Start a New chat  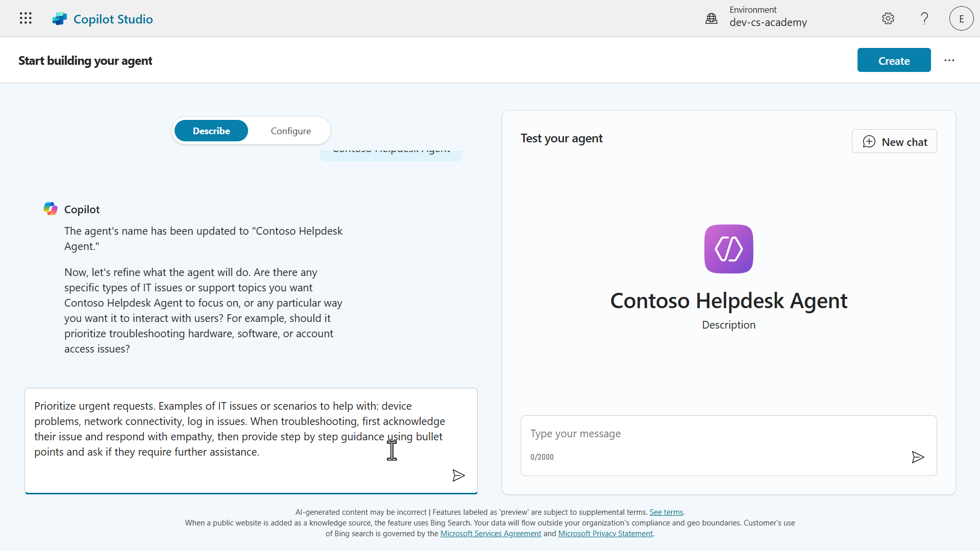click(894, 141)
